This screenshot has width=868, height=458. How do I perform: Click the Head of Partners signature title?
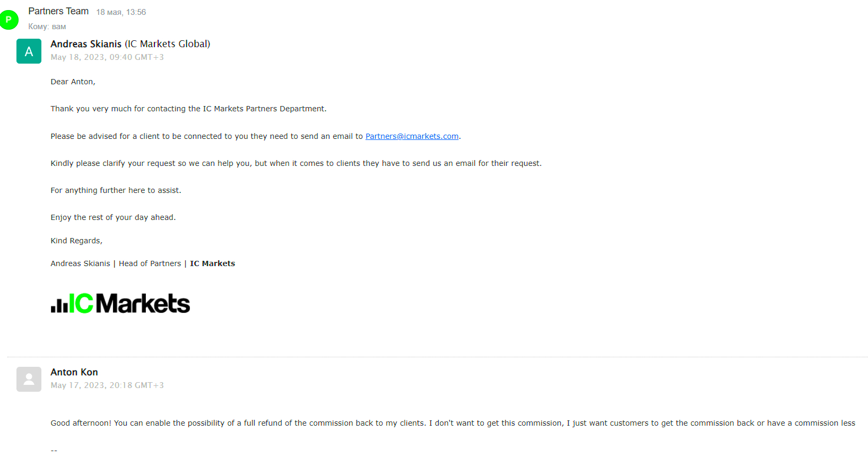click(150, 263)
